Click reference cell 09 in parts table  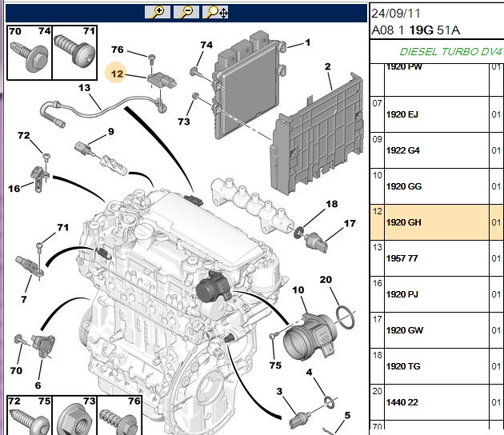pos(378,150)
